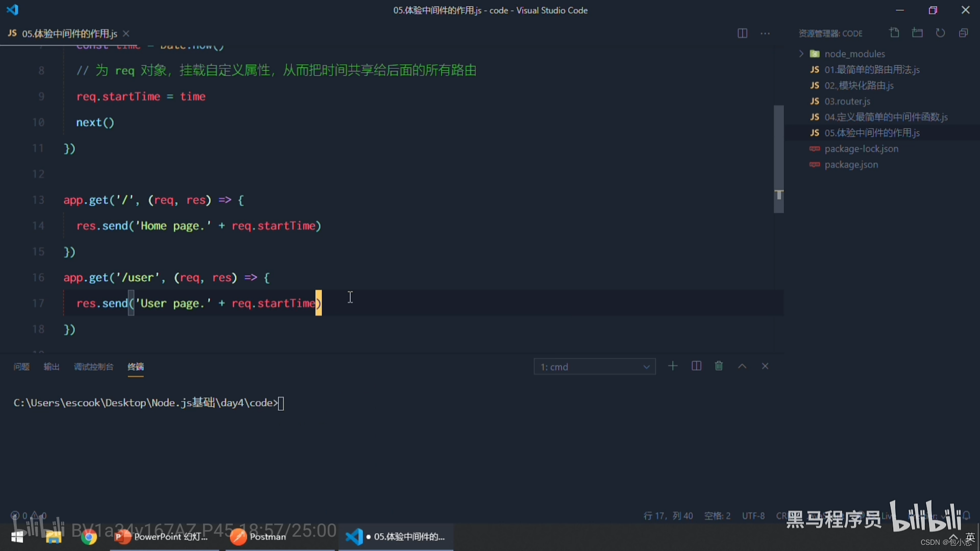Close the 05.体验中间件的作用.js editor tab
Screen dimensions: 980x551
(x=126, y=34)
